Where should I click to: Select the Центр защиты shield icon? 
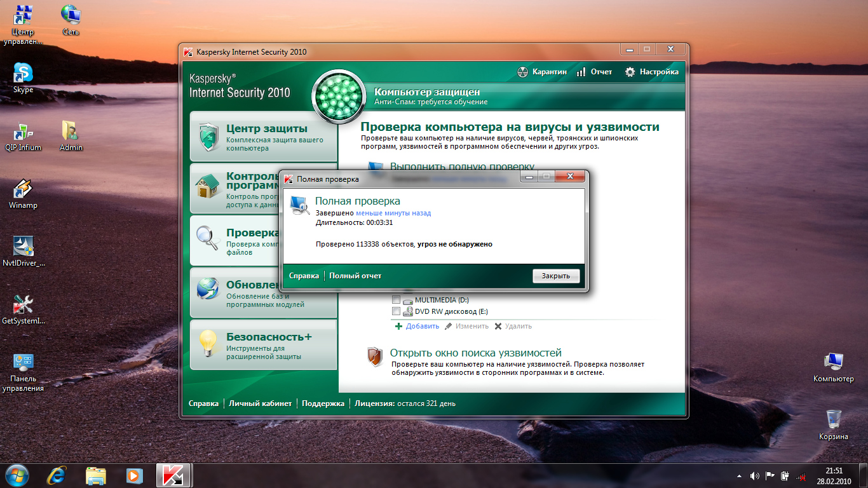point(209,137)
